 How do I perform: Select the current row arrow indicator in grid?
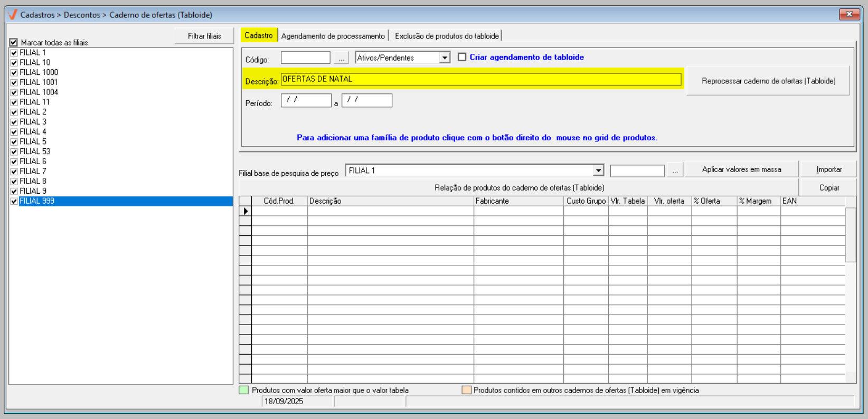pos(246,211)
